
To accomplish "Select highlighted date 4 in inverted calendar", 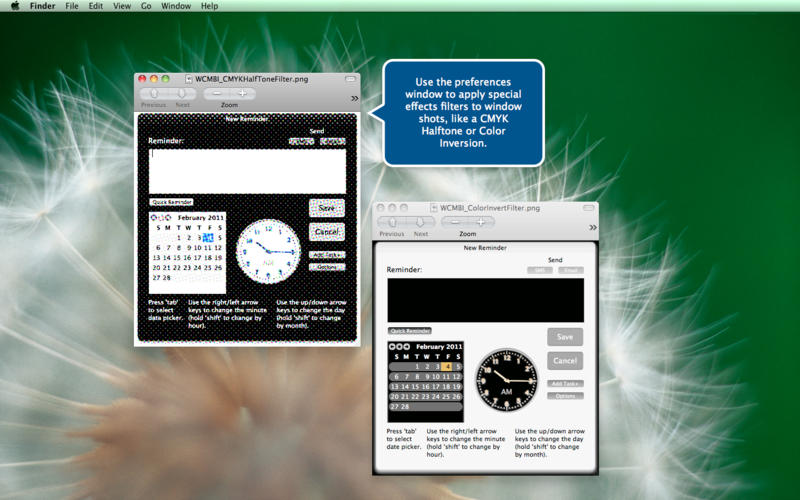I will 447,366.
